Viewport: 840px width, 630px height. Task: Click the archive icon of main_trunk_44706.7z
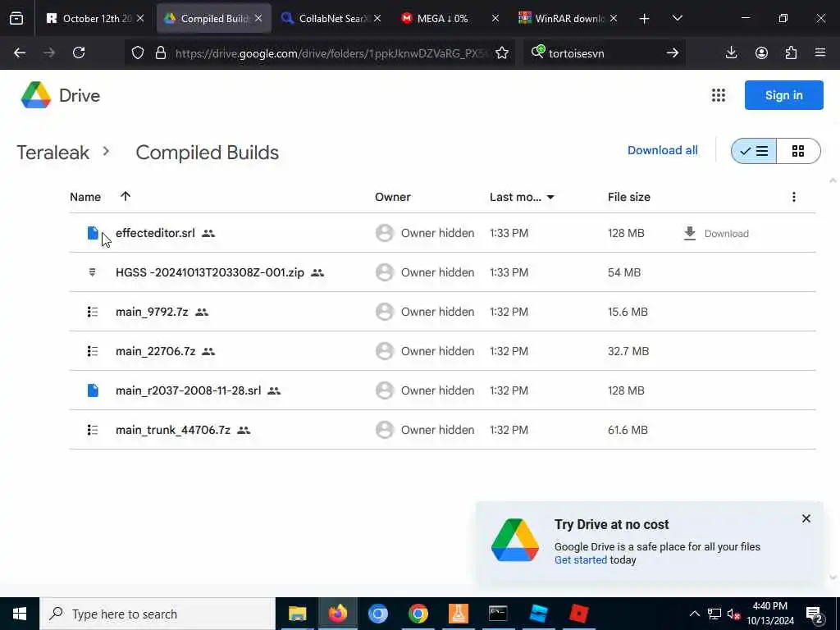tap(93, 430)
